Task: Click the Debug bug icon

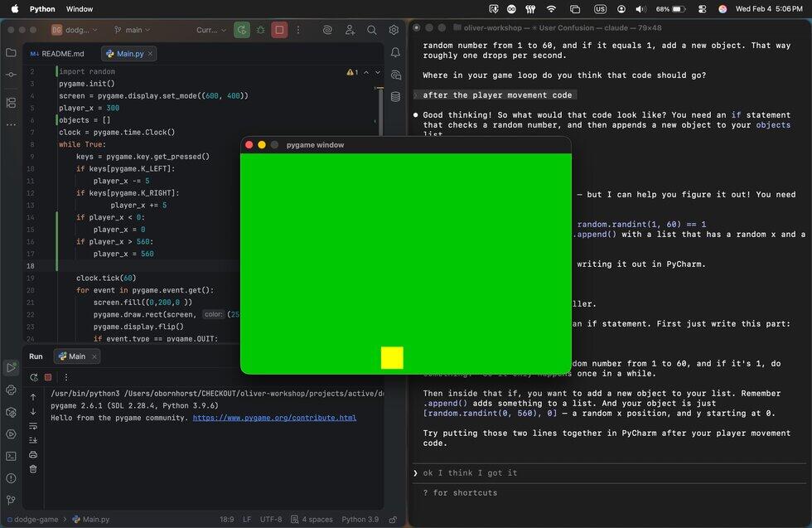Action: 261,30
